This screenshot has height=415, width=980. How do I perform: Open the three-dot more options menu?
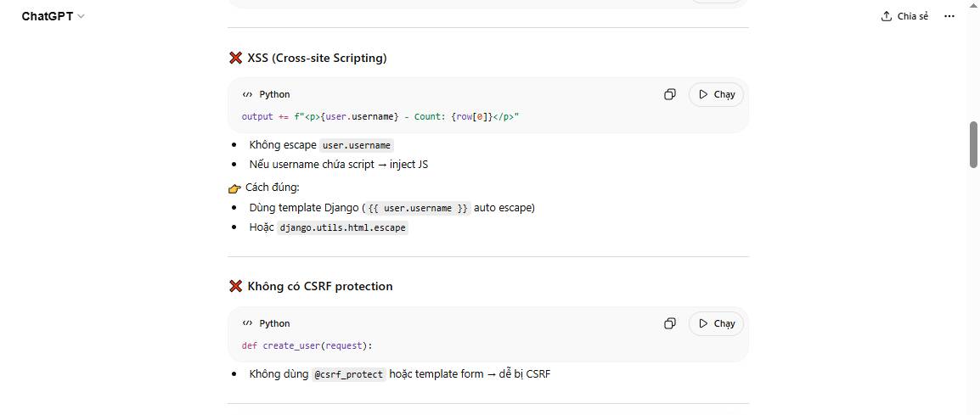click(x=949, y=16)
